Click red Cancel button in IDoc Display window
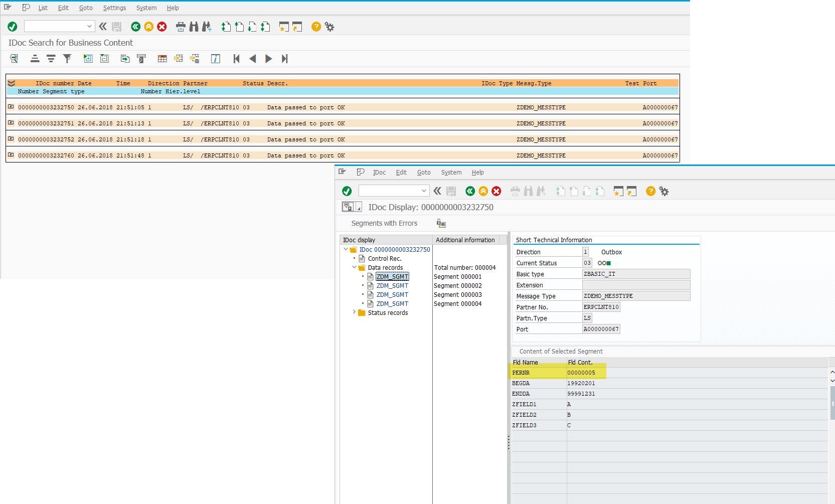 point(496,191)
